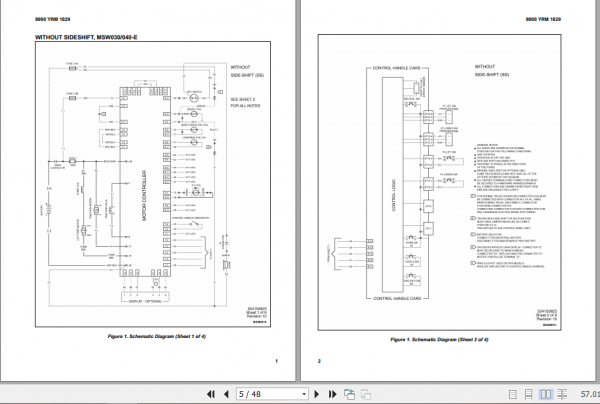Click the Without Sideshift MSW030/040-E heading
The image size is (600, 404).
(86, 37)
